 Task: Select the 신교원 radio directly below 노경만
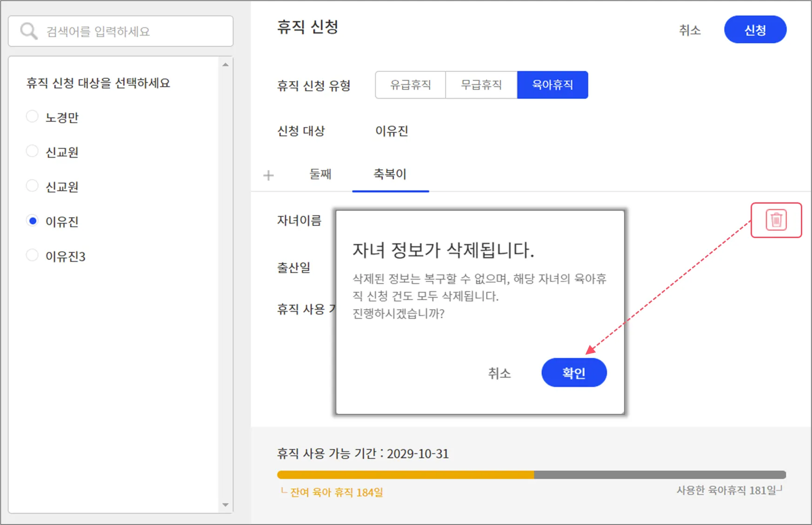32,151
